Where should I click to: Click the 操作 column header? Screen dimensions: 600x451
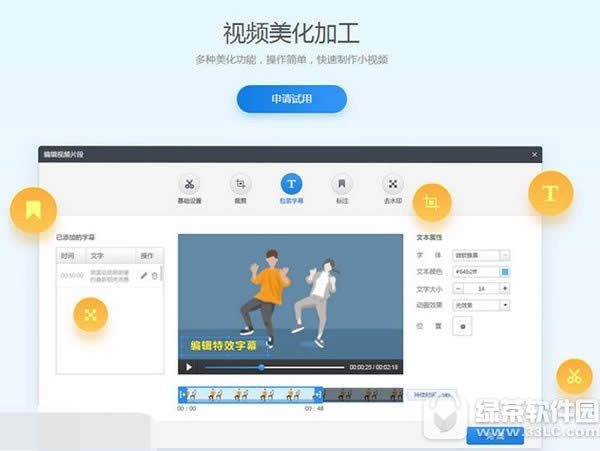[149, 256]
